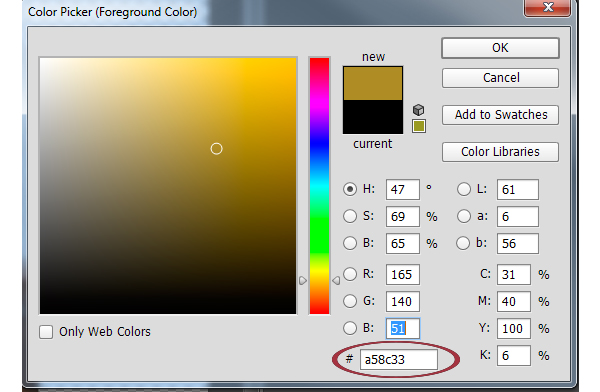Click the out-of-gamut warning cube icon
Image resolution: width=600 pixels, height=392 pixels.
click(x=419, y=110)
